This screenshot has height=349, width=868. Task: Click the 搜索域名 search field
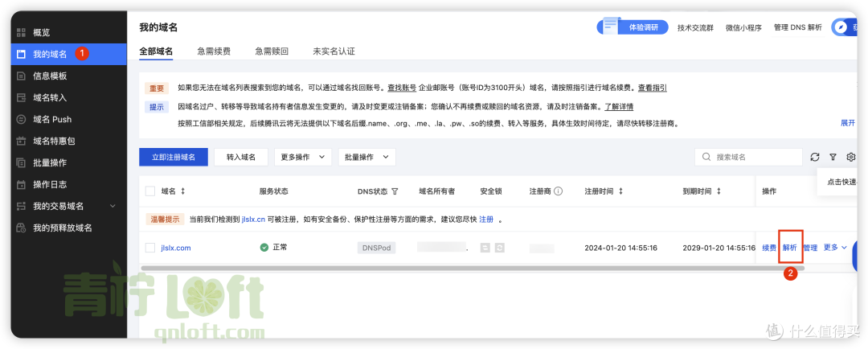click(748, 157)
